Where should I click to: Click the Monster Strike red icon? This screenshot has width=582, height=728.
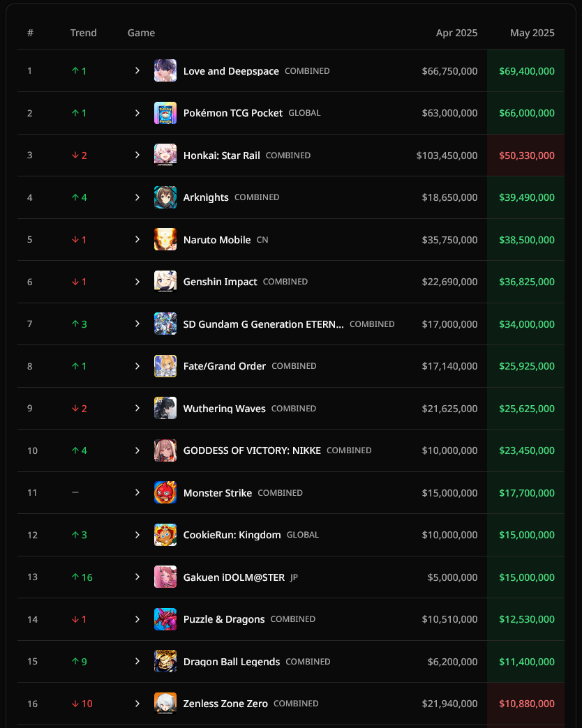click(165, 492)
